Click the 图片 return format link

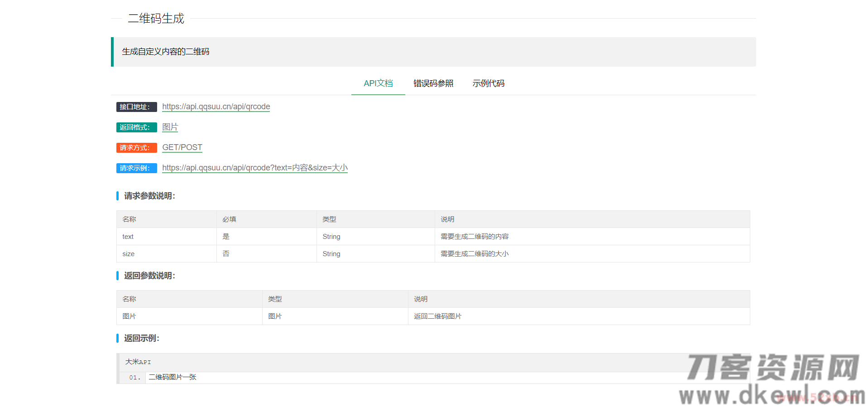tap(170, 127)
